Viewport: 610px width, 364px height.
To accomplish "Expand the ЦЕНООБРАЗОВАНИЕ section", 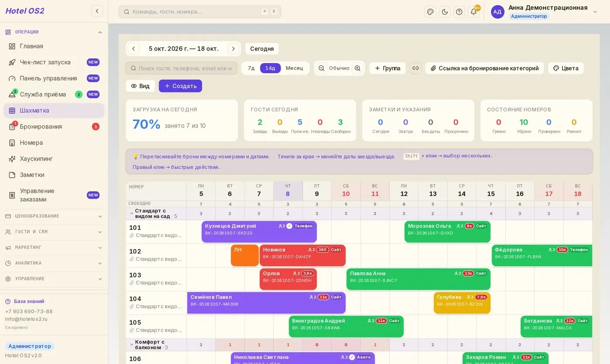I will (x=54, y=216).
